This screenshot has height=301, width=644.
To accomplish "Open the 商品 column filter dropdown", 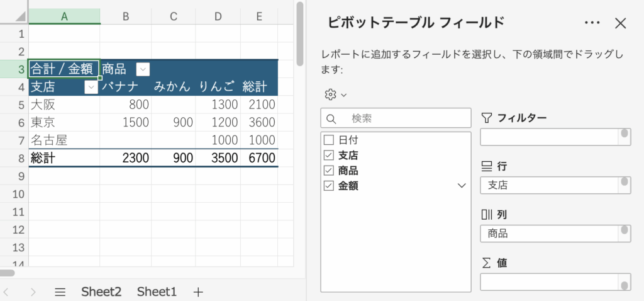I will tap(143, 69).
